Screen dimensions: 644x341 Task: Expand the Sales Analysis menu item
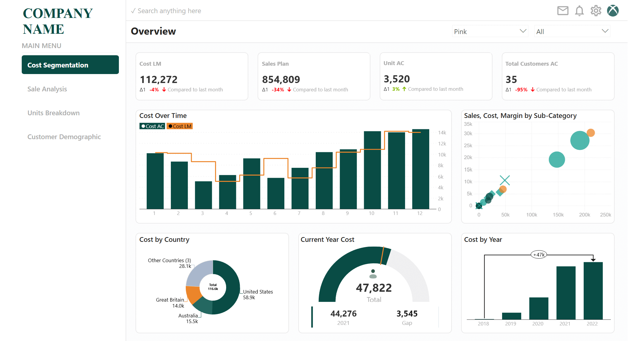pyautogui.click(x=48, y=89)
